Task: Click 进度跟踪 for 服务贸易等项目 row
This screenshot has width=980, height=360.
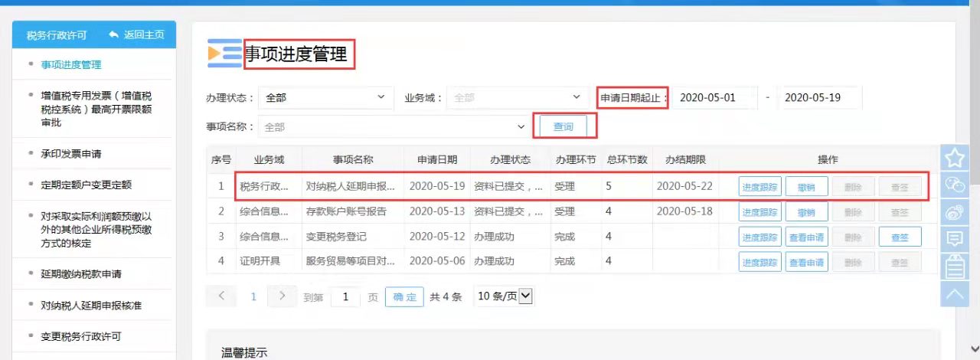Action: (x=759, y=262)
